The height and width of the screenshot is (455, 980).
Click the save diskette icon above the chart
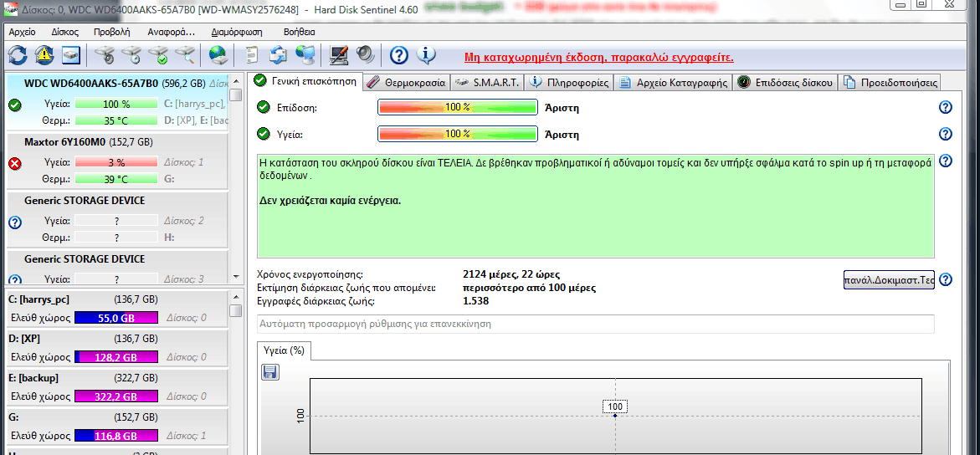pyautogui.click(x=270, y=372)
